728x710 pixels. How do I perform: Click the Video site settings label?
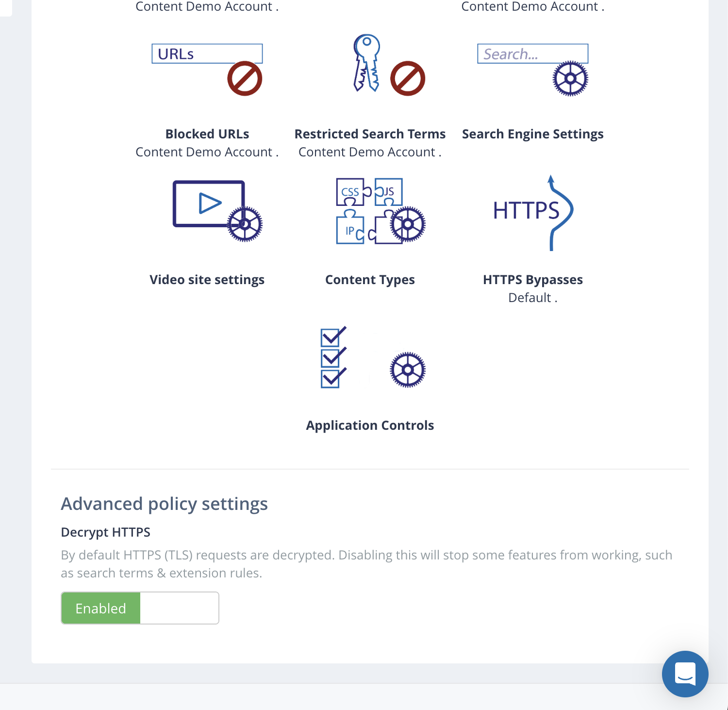pos(207,280)
